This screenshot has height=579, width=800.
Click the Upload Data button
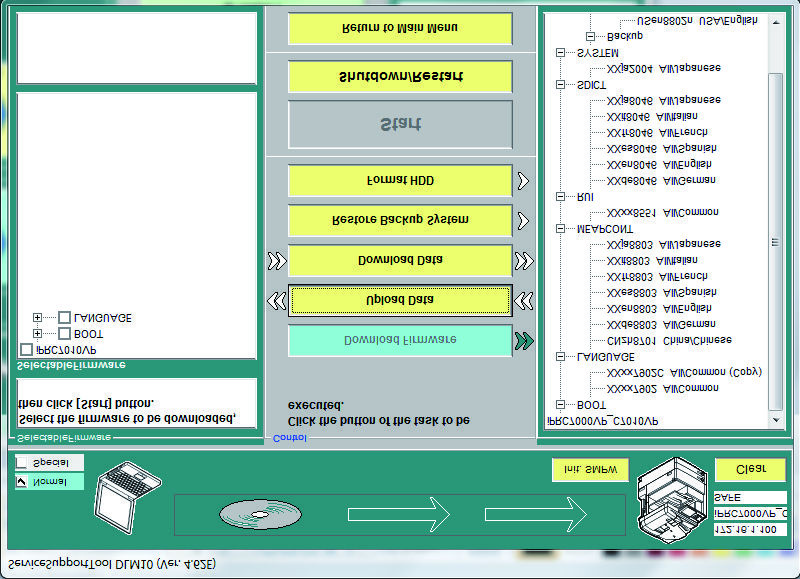coord(400,300)
